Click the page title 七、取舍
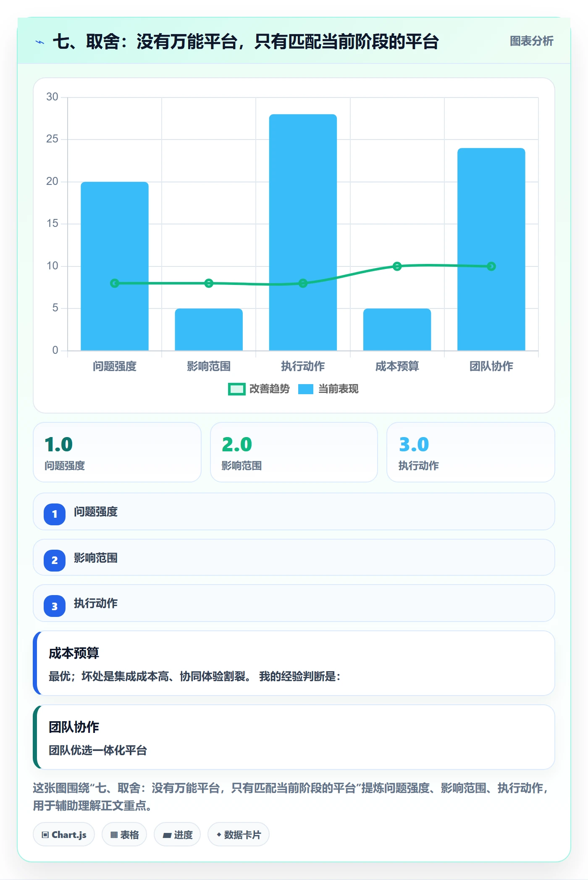This screenshot has height=880, width=588. (x=246, y=42)
